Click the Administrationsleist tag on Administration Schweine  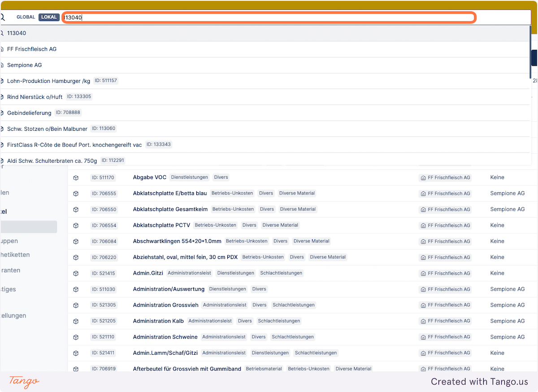(x=224, y=337)
